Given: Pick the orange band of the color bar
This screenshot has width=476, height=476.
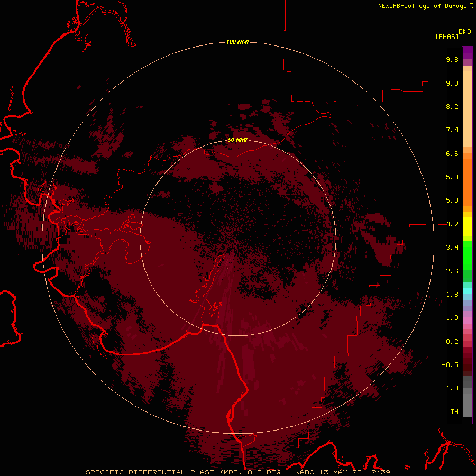Looking at the screenshot, I should click(x=467, y=183).
